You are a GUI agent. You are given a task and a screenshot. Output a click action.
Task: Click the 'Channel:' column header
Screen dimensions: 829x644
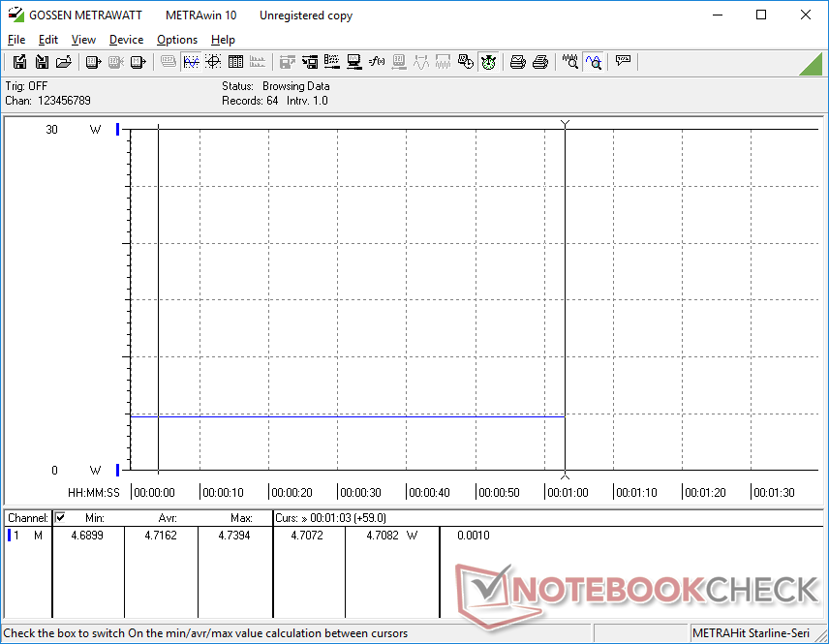[27, 518]
